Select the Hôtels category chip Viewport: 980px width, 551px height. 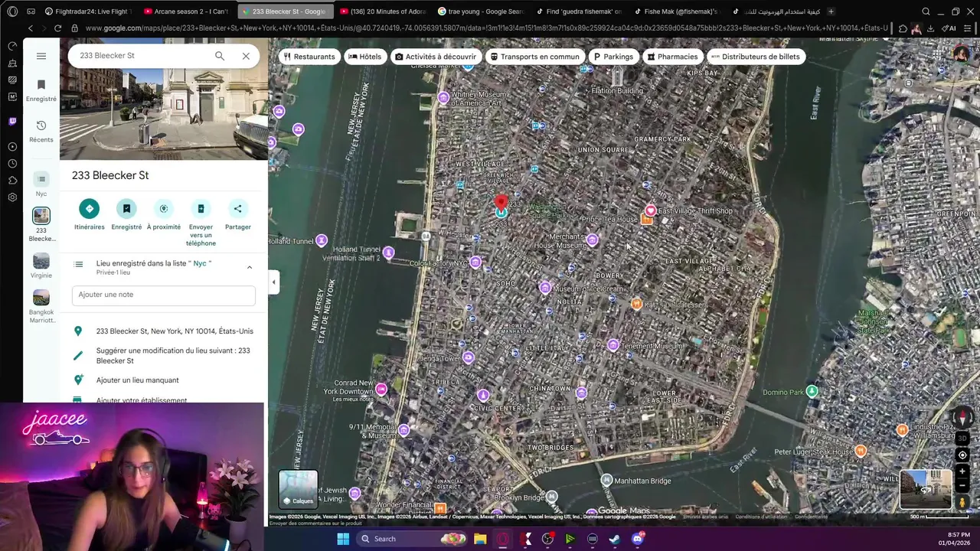tap(364, 57)
